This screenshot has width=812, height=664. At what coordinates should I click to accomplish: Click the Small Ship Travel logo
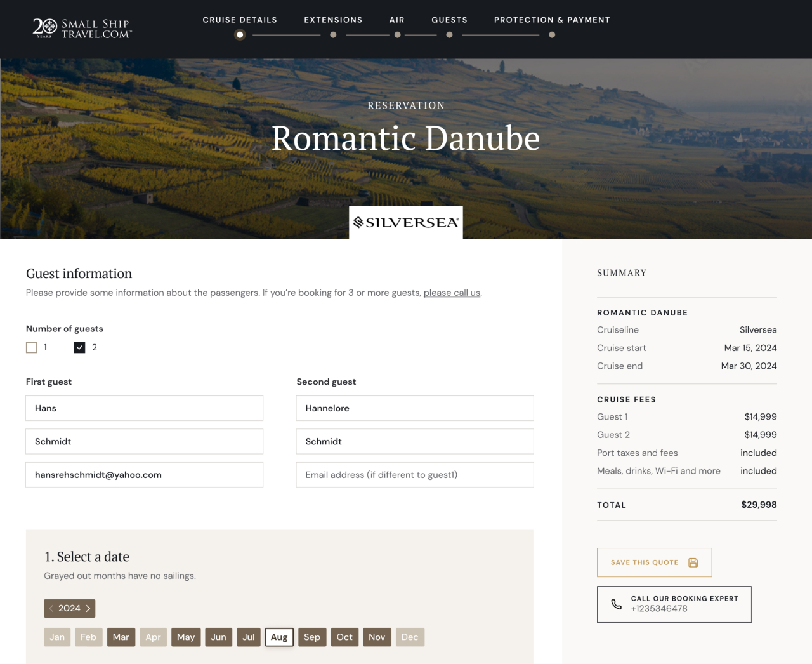(81, 29)
